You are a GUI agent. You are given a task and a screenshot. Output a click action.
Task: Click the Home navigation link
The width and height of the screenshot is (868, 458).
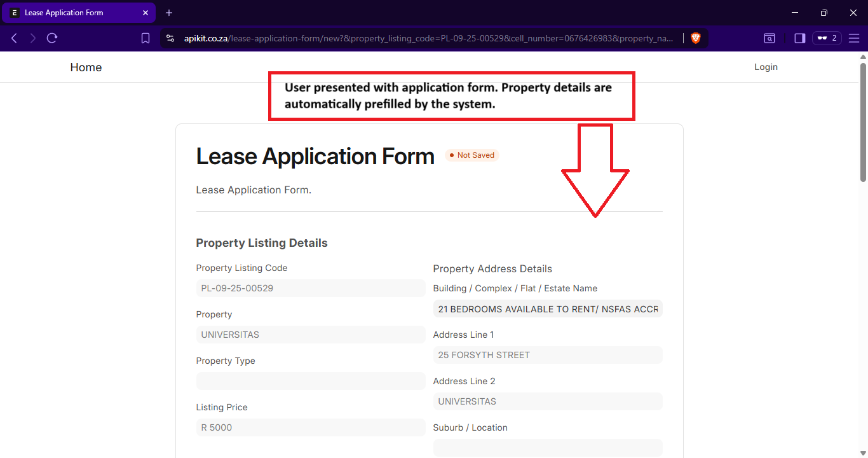pos(86,67)
